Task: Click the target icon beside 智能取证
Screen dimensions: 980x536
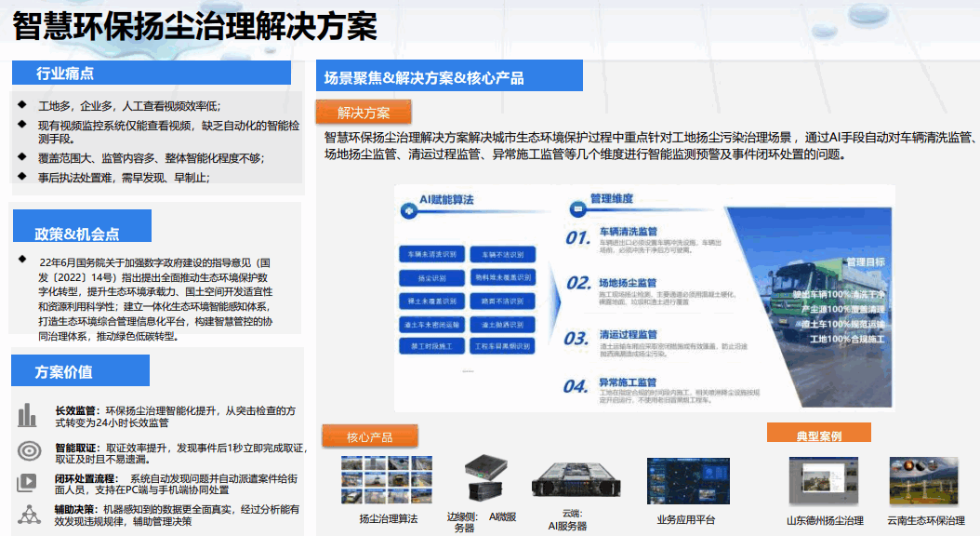Action: tap(29, 451)
